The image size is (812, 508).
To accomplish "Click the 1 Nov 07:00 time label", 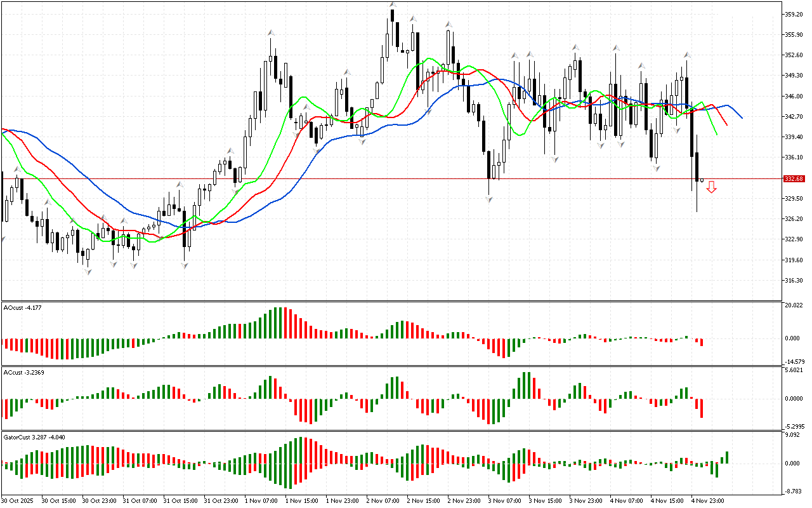I will point(260,501).
